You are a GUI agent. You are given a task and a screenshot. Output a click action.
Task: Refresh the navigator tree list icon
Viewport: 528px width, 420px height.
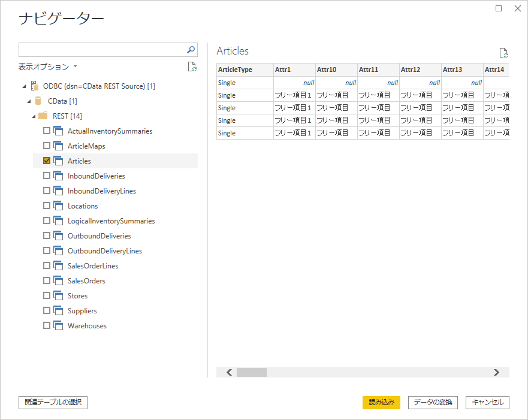[x=192, y=67]
